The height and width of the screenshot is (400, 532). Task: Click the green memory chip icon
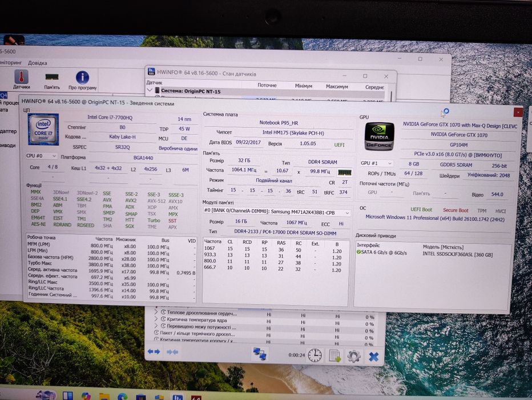(x=344, y=173)
